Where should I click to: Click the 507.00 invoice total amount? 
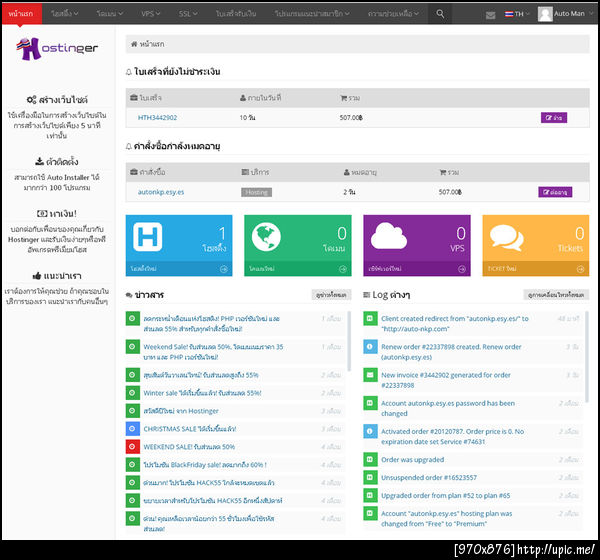click(x=351, y=118)
